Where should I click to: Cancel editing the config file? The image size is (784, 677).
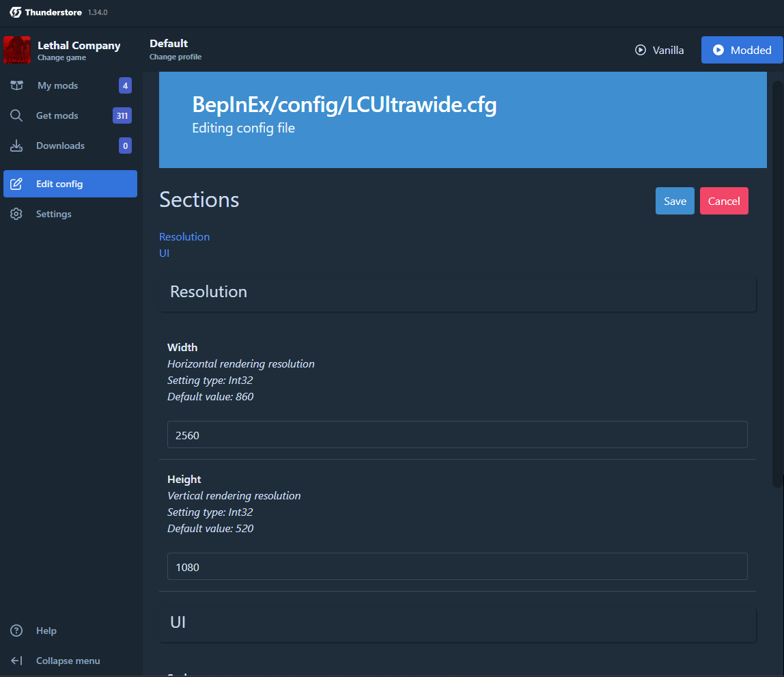point(724,201)
